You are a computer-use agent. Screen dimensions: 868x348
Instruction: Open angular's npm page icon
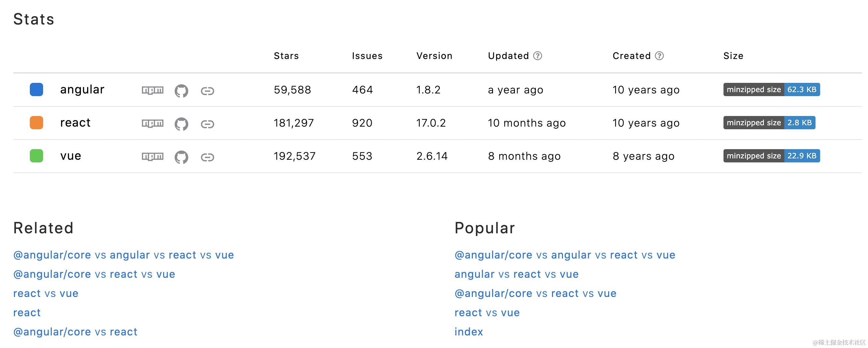coord(153,90)
